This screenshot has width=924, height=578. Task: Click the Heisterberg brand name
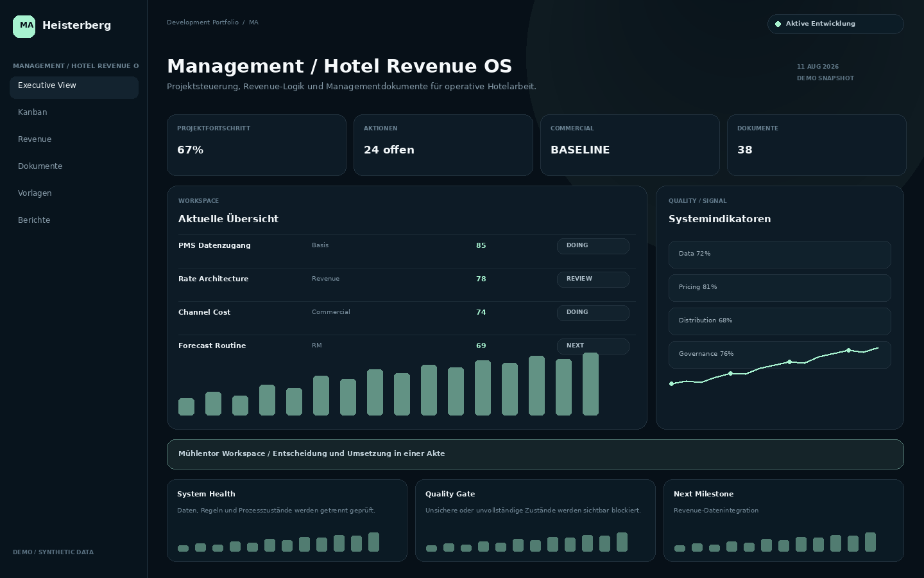point(76,26)
